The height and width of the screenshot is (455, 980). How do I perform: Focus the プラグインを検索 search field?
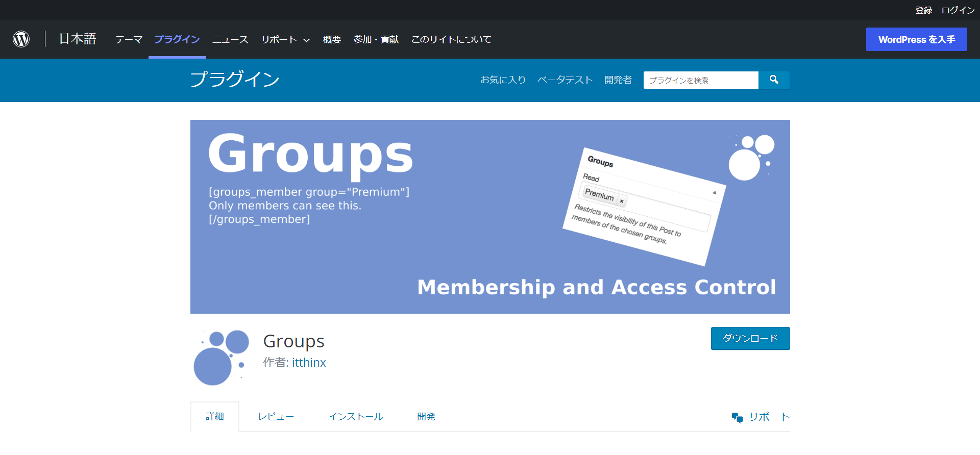point(701,80)
